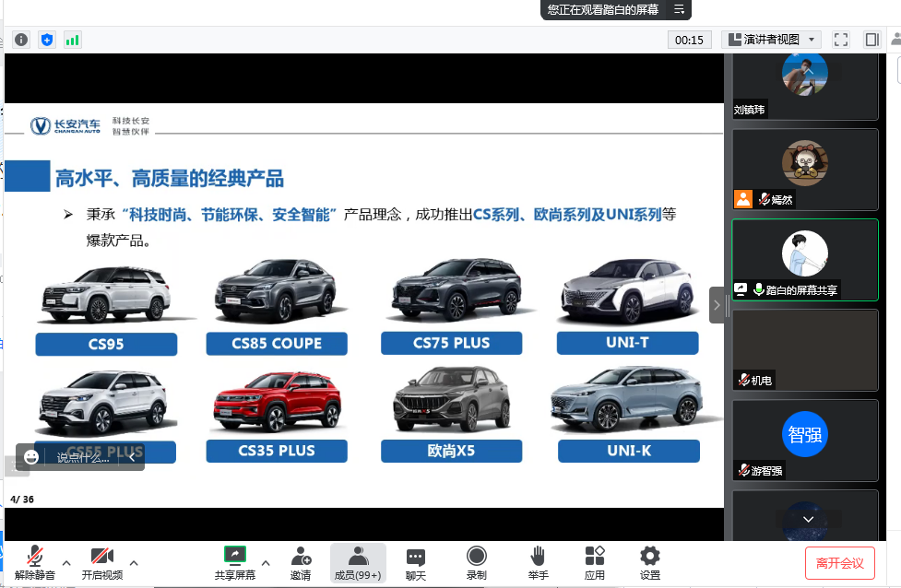The width and height of the screenshot is (901, 588).
Task: Expand video options arrow beside 开启视频
Action: coord(134,562)
